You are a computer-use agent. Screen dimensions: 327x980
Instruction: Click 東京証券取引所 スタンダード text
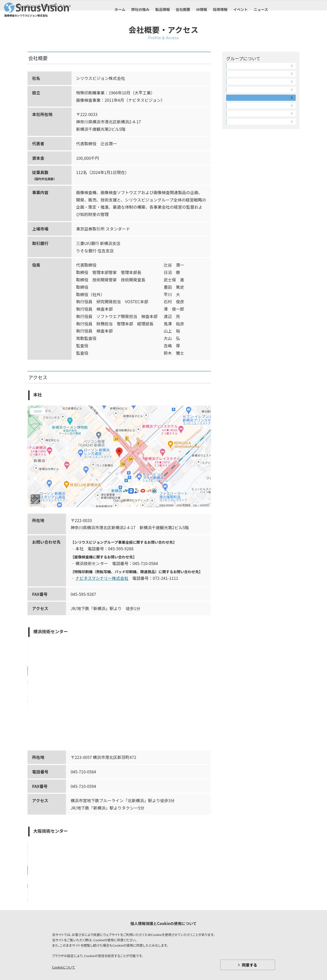(103, 229)
